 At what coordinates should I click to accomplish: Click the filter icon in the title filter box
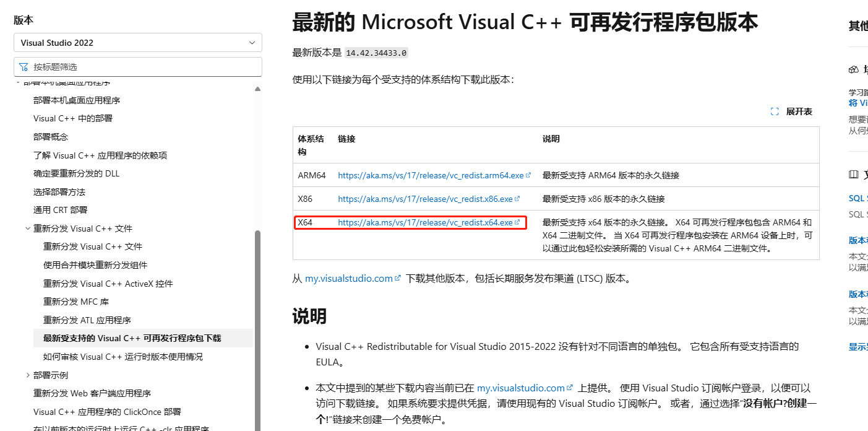(x=24, y=66)
